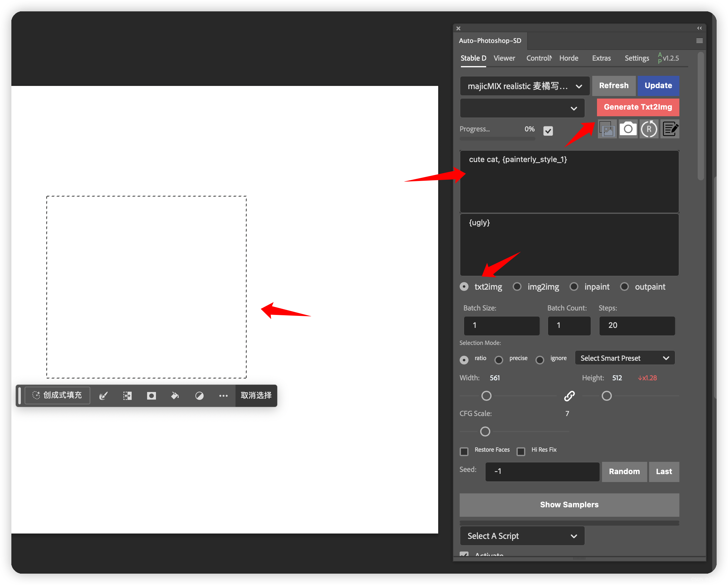This screenshot has height=585, width=728.
Task: Choose the ignore selection mode
Action: (x=540, y=360)
